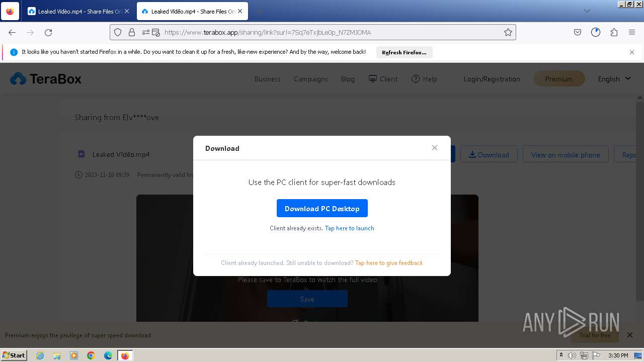Screen dimensions: 644x362
Task: Click the Action Center flag icon
Action: coord(596,355)
